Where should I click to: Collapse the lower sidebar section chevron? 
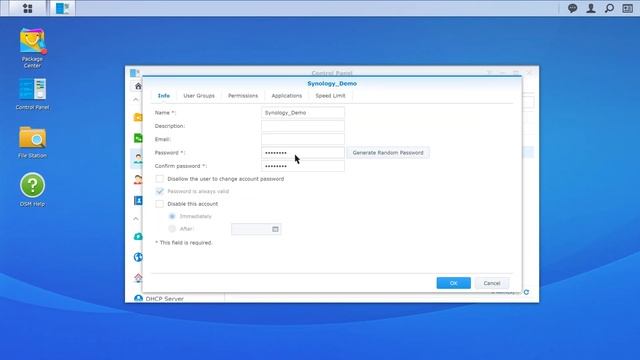tap(136, 219)
